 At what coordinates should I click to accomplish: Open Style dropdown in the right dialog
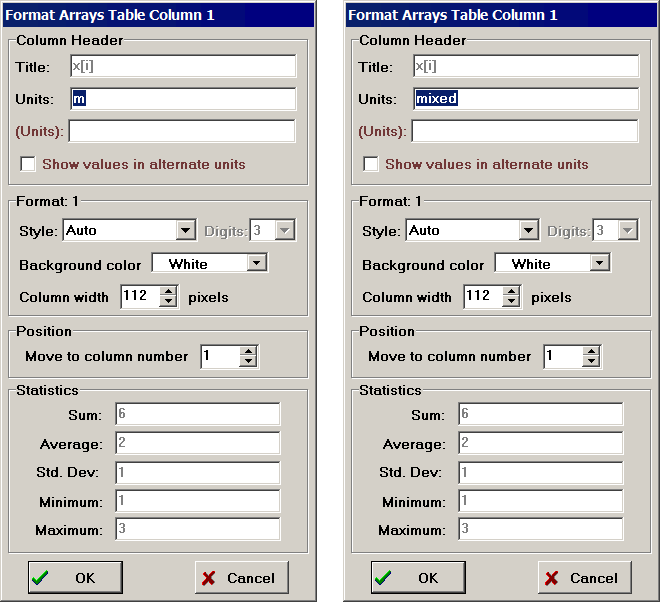[x=528, y=231]
